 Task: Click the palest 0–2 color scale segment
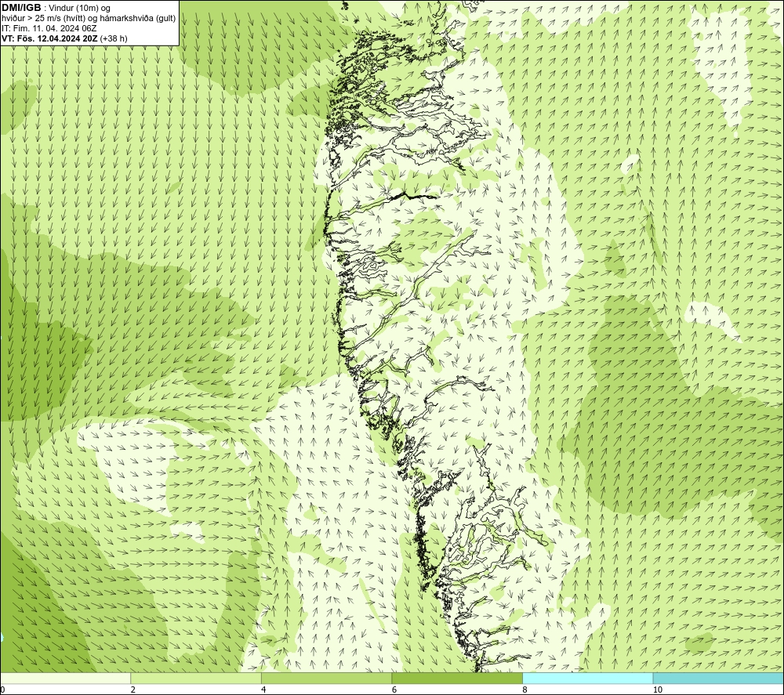pyautogui.click(x=66, y=679)
